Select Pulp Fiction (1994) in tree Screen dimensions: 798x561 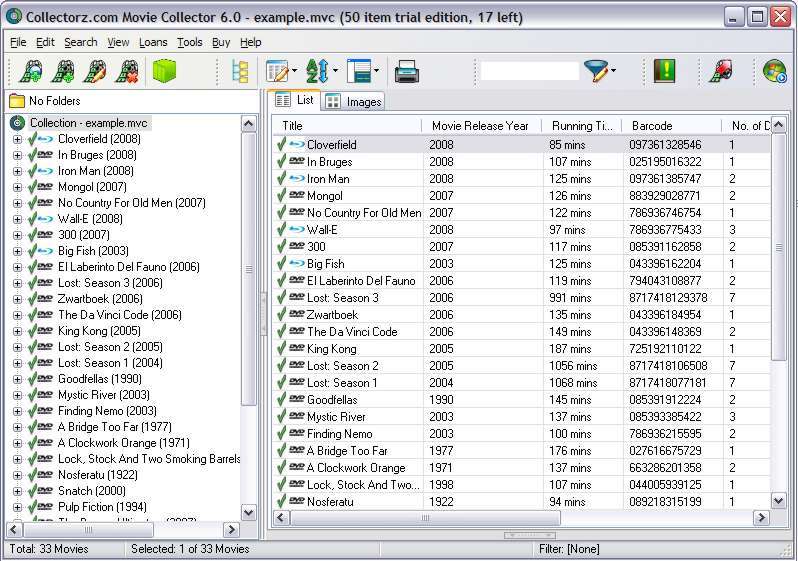click(102, 507)
